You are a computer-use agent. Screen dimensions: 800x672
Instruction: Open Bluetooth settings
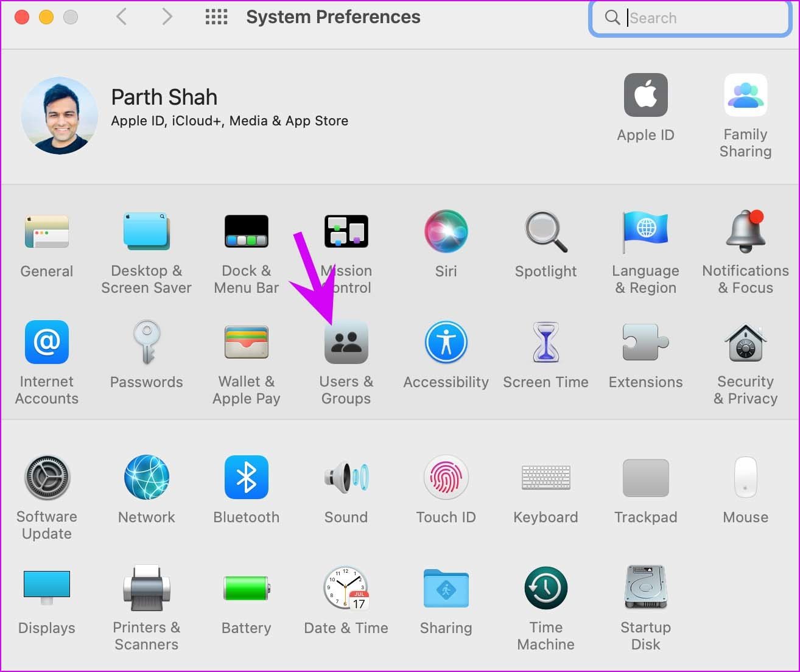point(246,478)
